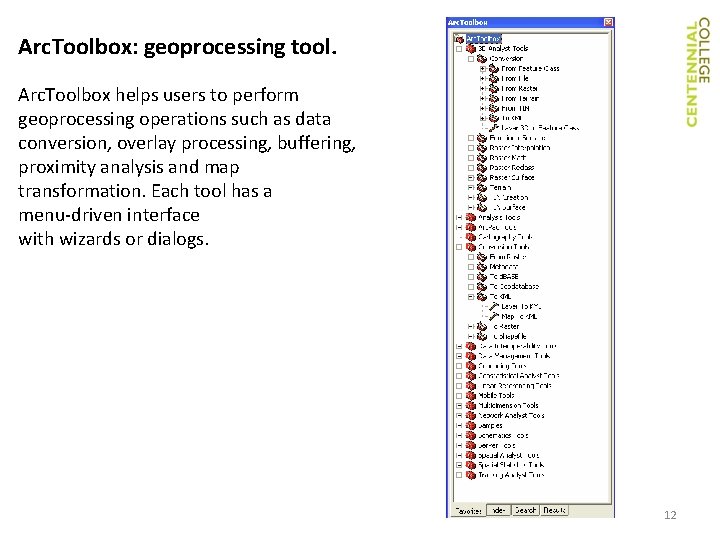Click the Cartography Tools toolbox icon
This screenshot has height=540, width=720.
tap(471, 237)
